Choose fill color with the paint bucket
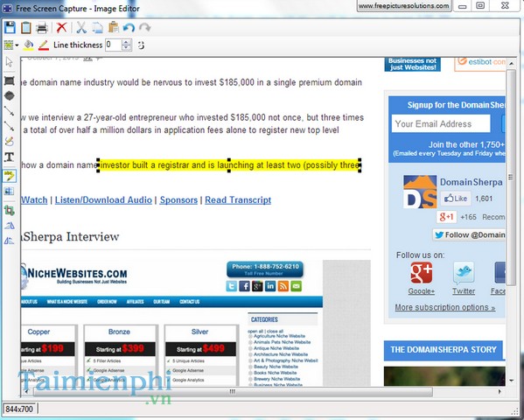 pos(29,45)
